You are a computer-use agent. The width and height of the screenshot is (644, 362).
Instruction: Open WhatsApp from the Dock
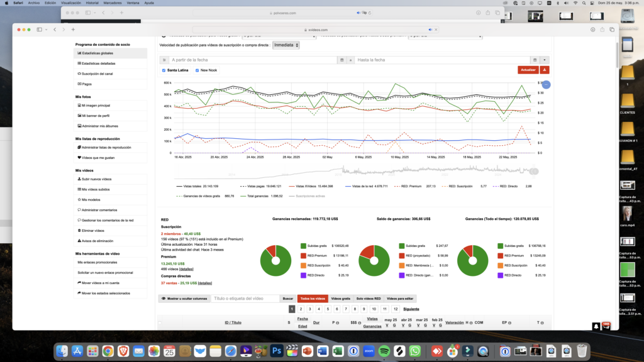pos(415,351)
